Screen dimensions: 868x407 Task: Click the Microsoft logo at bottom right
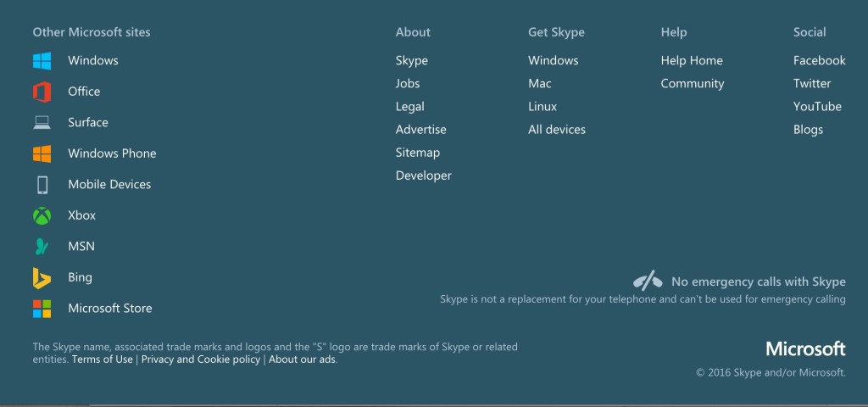coord(805,348)
